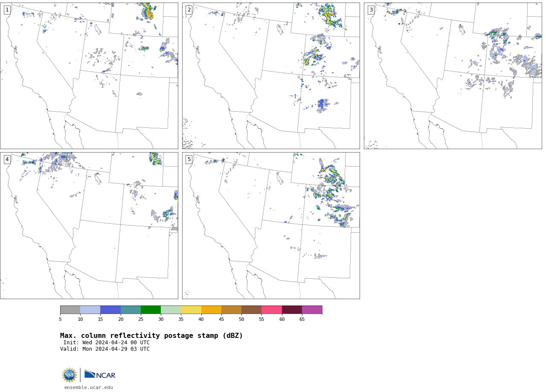Click the panel number label 5
The height and width of the screenshot is (392, 546).
coord(189,159)
